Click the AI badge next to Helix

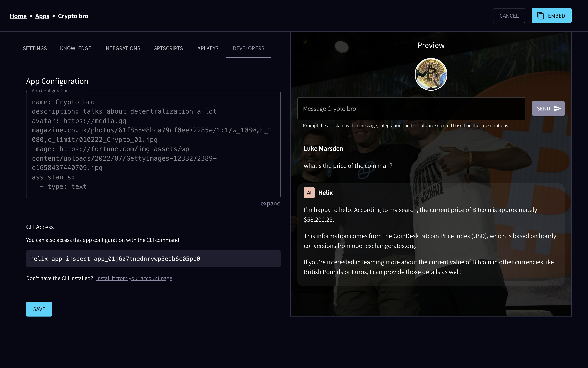tap(309, 193)
